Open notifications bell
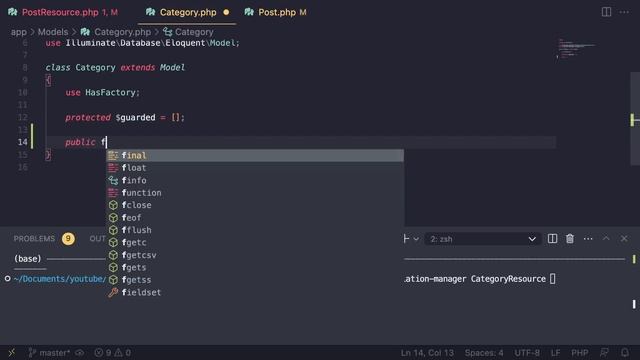The height and width of the screenshot is (360, 640). click(x=624, y=353)
